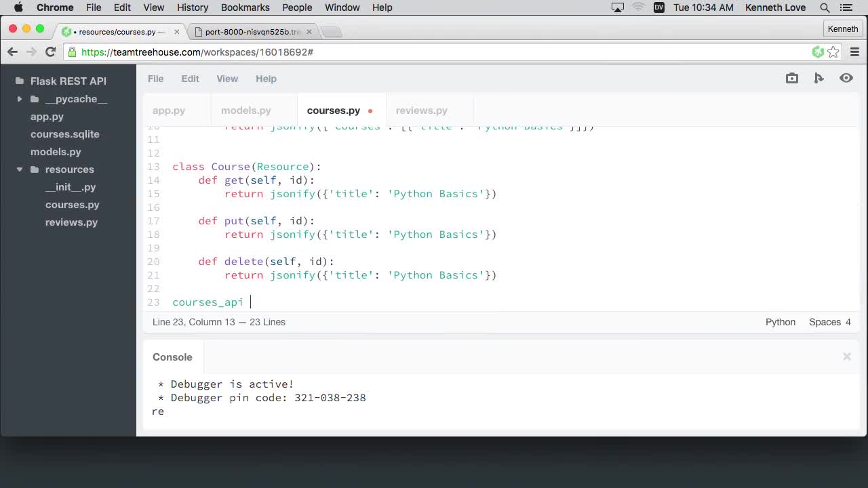This screenshot has height=488, width=868.
Task: Open courses.sqlite from the file sidebar
Action: [64, 134]
